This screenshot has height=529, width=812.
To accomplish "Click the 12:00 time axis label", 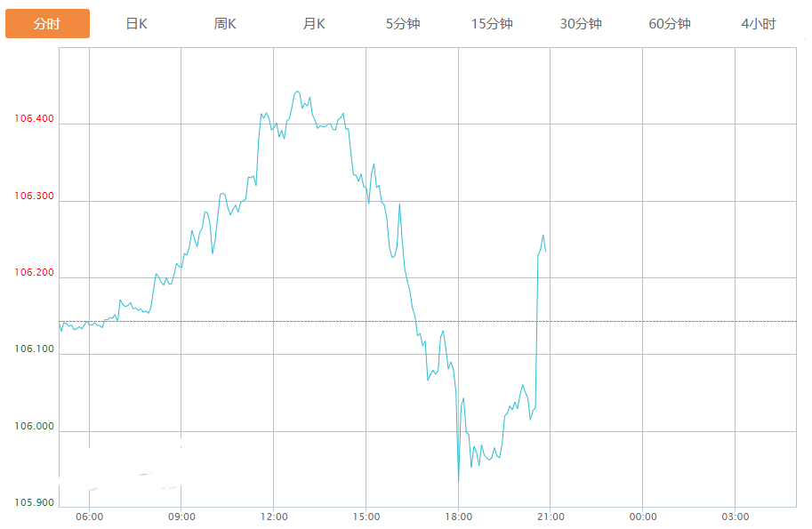I will tap(274, 517).
